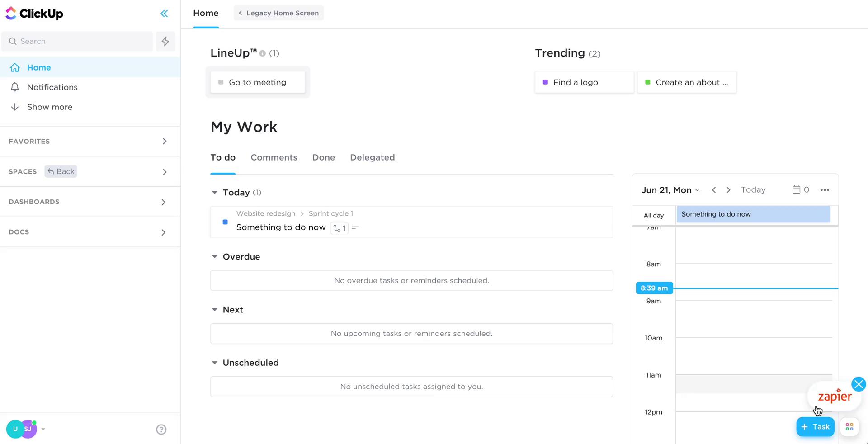Click the No unscheduled tasks message

(x=411, y=387)
